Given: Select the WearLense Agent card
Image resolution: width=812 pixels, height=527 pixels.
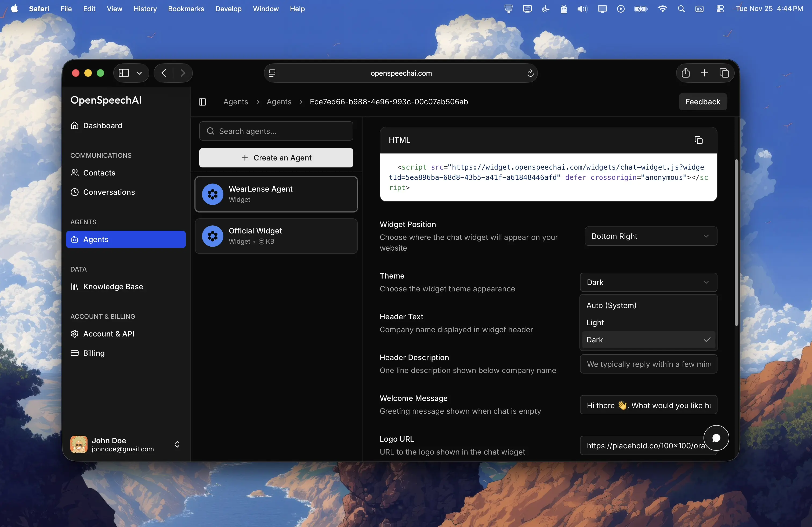Looking at the screenshot, I should click(x=276, y=194).
